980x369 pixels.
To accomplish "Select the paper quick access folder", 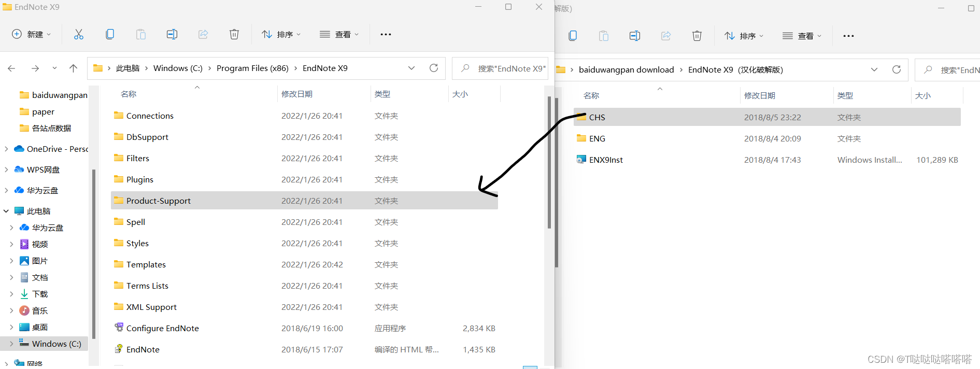I will click(x=37, y=111).
